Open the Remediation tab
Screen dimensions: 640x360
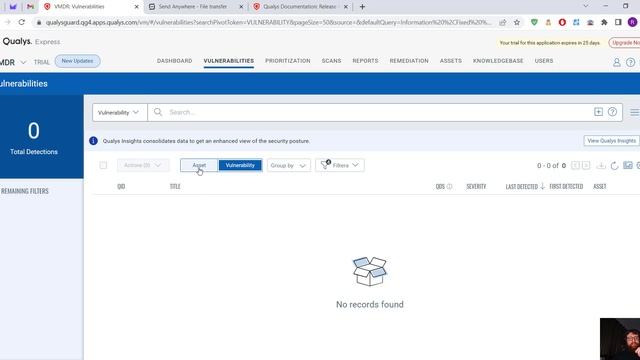409,61
